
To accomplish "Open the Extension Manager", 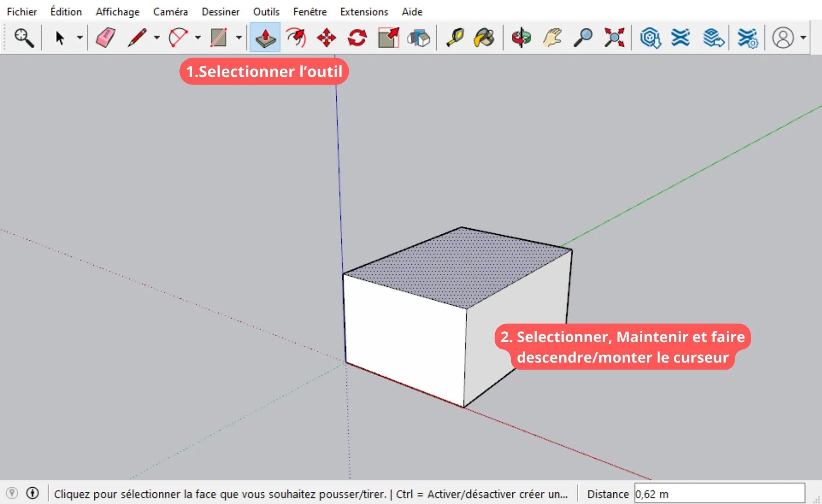I will point(747,38).
